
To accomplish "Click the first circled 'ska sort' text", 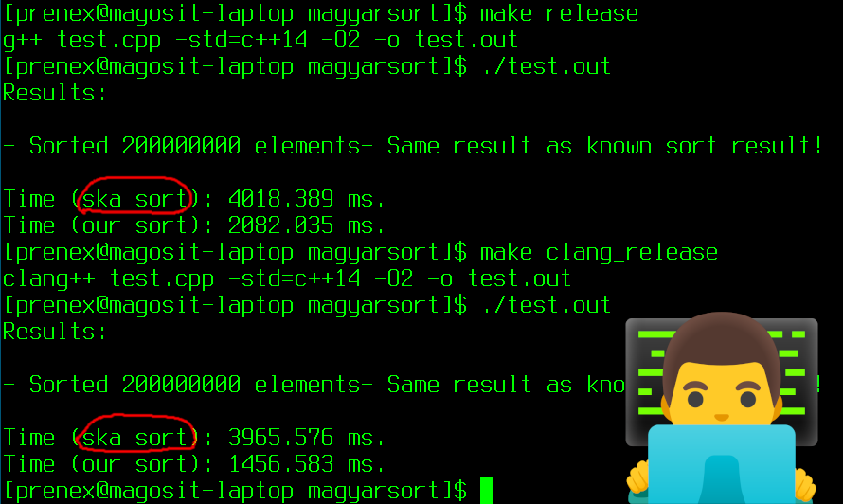I will (x=135, y=199).
